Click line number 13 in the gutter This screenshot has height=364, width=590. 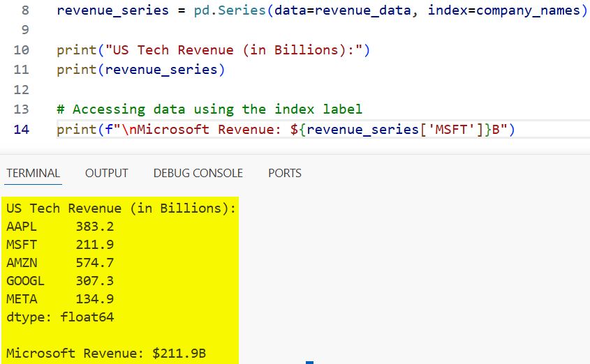coord(22,109)
